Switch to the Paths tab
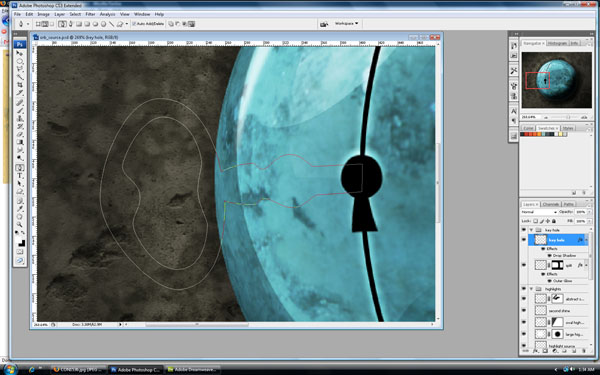This screenshot has height=375, width=600. pos(569,204)
